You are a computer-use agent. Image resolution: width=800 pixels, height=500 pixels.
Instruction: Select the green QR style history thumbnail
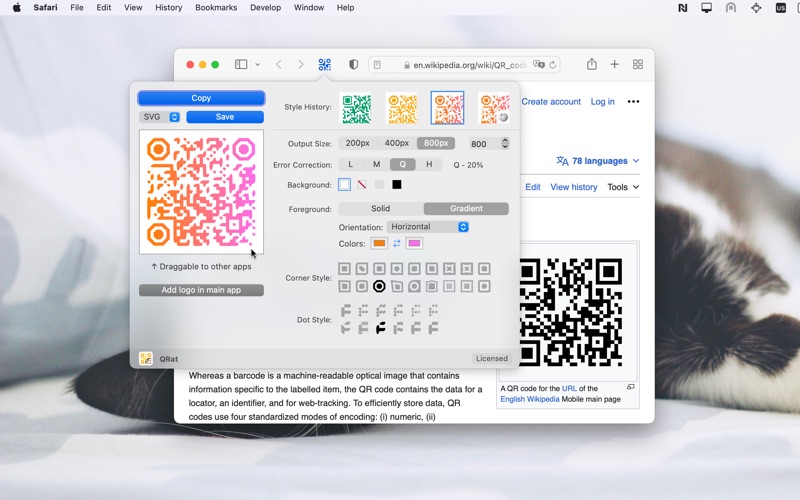coord(356,108)
